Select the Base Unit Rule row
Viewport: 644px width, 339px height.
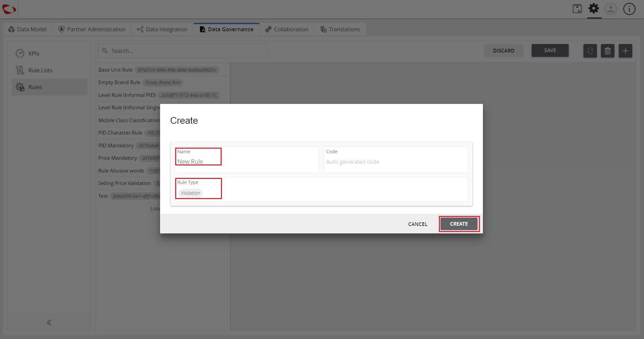tap(163, 70)
